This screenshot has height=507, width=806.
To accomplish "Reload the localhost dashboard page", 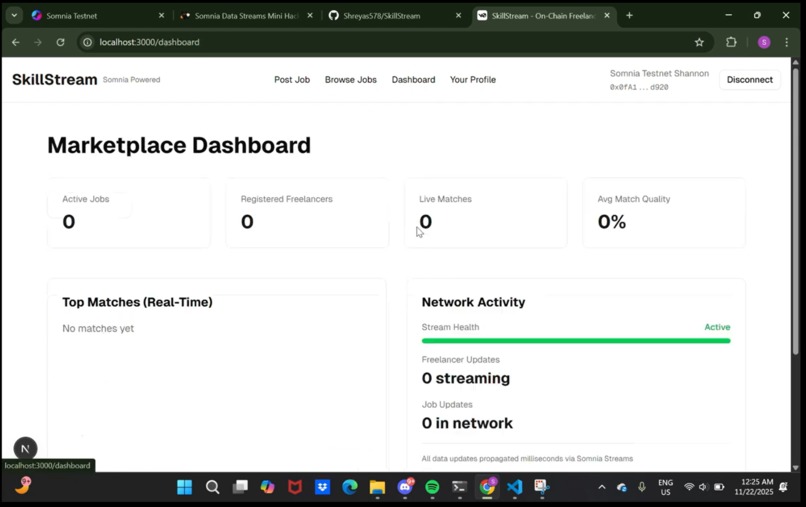I will click(x=61, y=42).
